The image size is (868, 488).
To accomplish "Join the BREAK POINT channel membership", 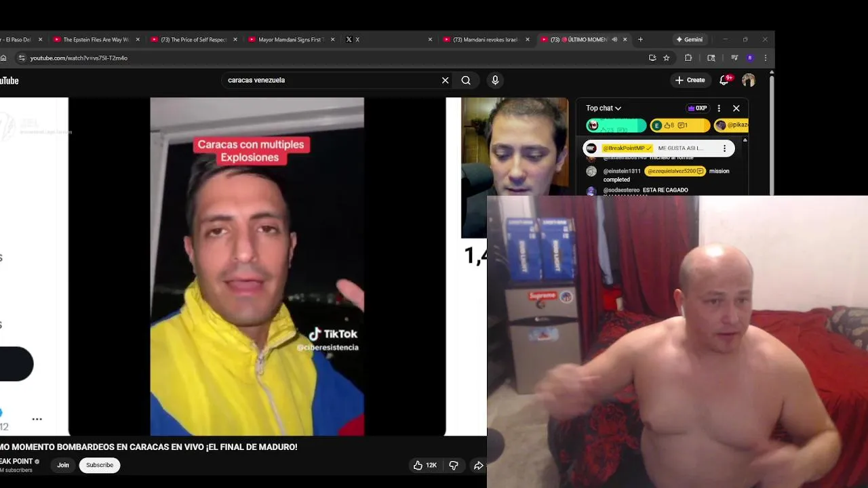I will click(63, 465).
